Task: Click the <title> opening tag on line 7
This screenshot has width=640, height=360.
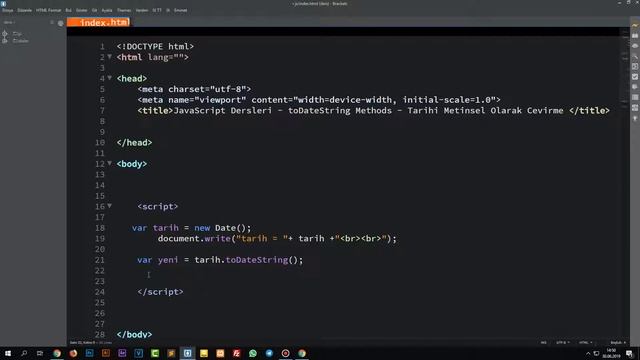Action: pyautogui.click(x=155, y=111)
